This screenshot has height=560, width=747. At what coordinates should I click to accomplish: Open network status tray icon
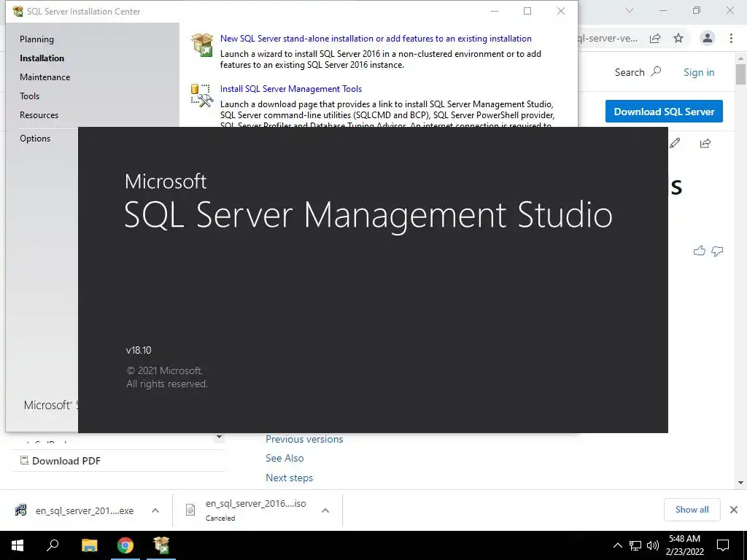pos(635,545)
